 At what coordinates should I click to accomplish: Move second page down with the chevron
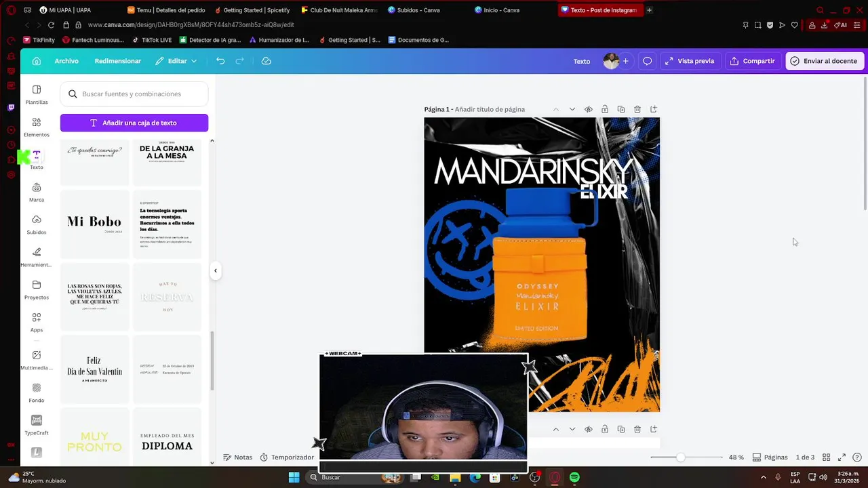(x=572, y=429)
